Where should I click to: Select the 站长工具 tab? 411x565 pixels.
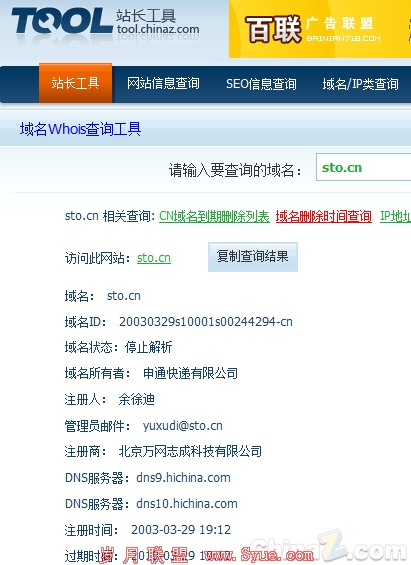(x=75, y=83)
